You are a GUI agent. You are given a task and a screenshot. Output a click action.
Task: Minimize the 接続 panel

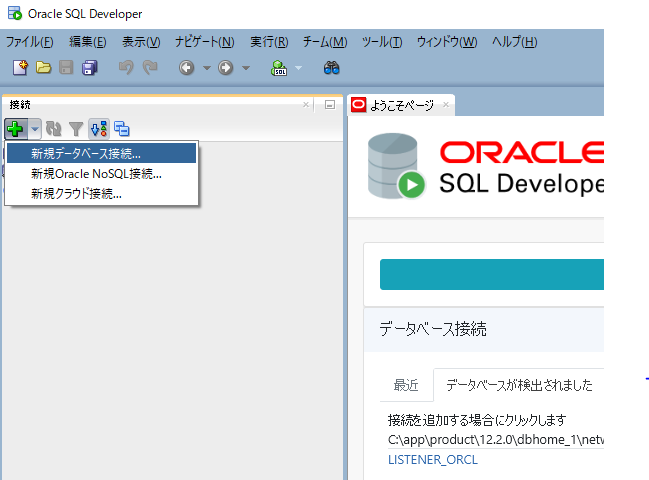[330, 105]
